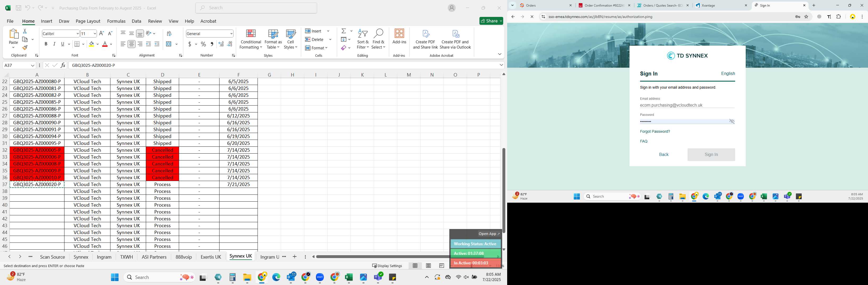Viewport: 868px width, 285px height.
Task: Stop loading page with the X icon in Chrome
Action: coord(532,16)
